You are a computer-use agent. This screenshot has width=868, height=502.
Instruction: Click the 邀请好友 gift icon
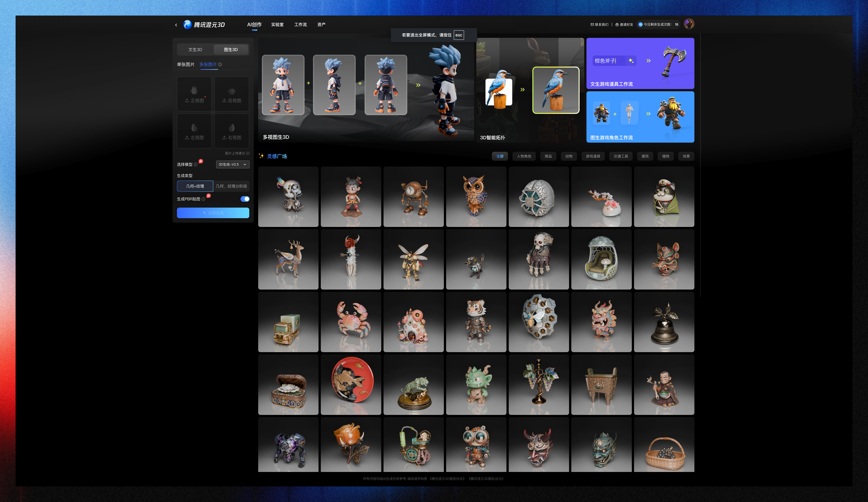pos(617,24)
